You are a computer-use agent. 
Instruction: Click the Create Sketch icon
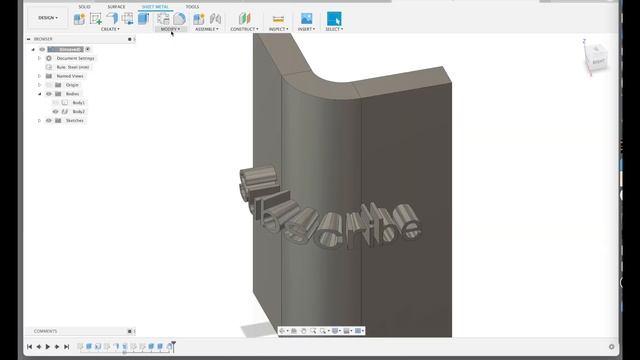click(x=96, y=19)
